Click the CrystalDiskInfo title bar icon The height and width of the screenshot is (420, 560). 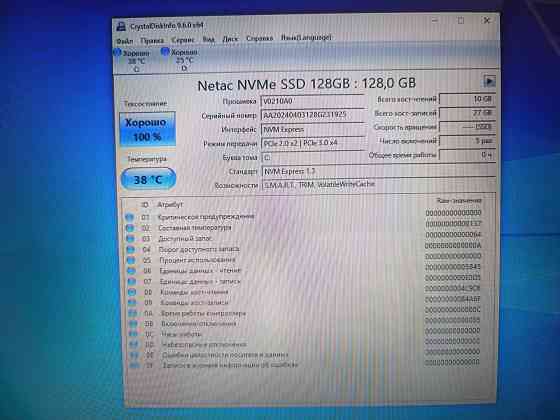pyautogui.click(x=121, y=26)
